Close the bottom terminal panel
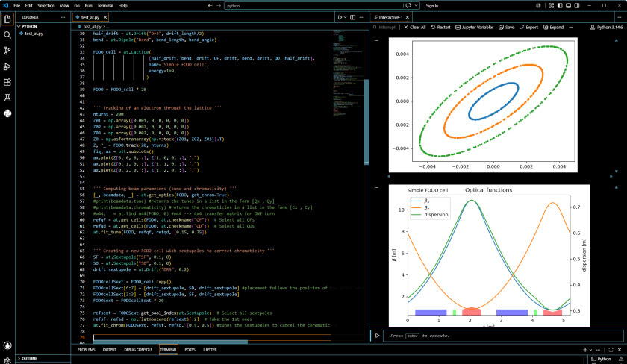 [x=620, y=350]
